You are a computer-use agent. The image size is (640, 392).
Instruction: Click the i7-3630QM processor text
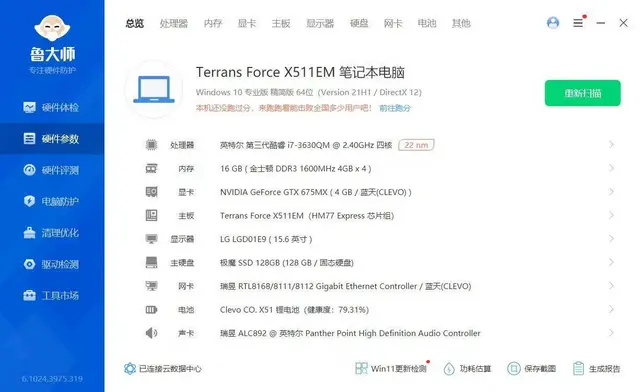[306, 145]
